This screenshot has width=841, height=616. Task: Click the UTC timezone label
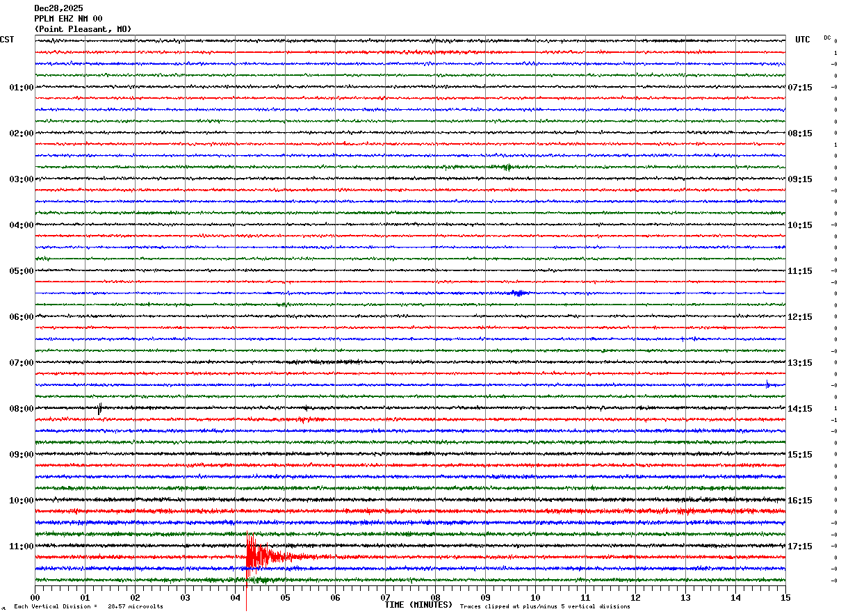click(803, 40)
